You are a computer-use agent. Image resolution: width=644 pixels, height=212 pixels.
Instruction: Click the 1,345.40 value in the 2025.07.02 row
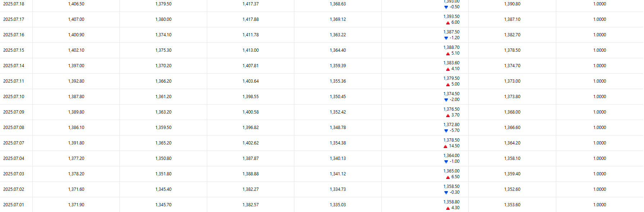163,189
